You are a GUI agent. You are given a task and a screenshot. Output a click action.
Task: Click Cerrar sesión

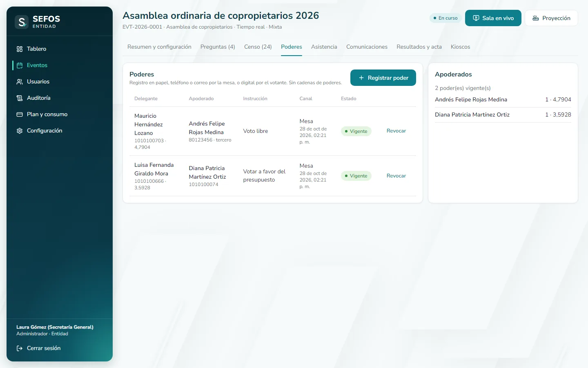60,348
